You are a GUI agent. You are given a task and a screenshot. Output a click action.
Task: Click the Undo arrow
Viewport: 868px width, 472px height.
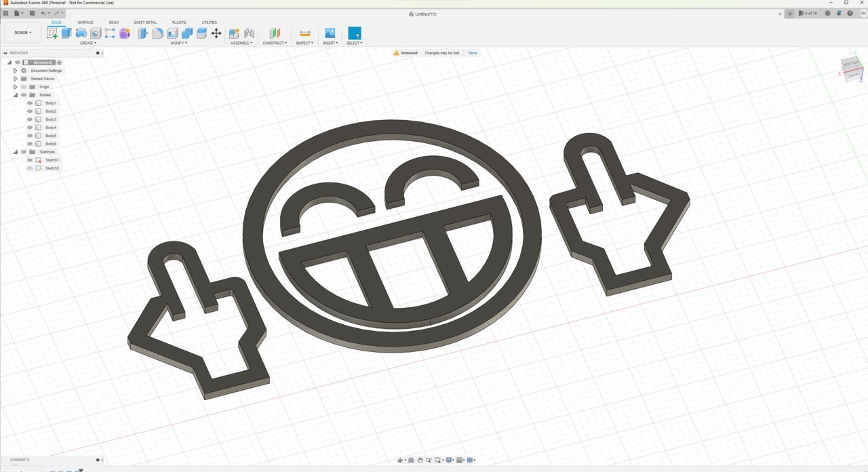click(x=44, y=14)
